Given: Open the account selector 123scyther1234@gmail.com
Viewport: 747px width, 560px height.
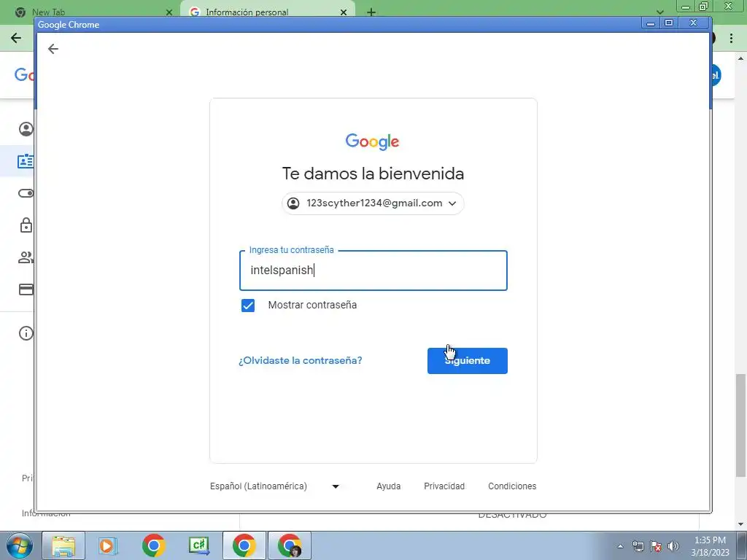Looking at the screenshot, I should point(373,203).
